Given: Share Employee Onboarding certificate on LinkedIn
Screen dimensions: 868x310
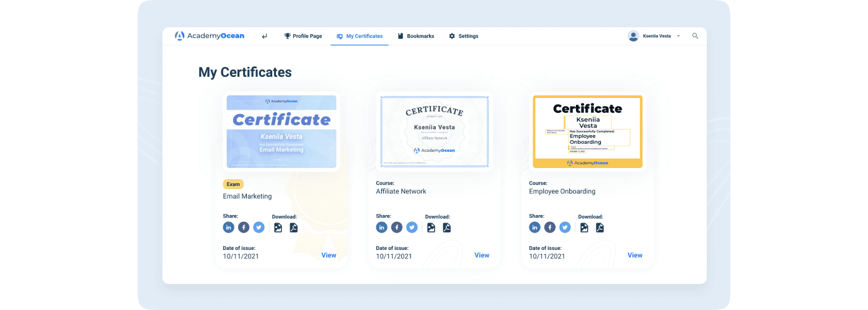Looking at the screenshot, I should [x=535, y=228].
